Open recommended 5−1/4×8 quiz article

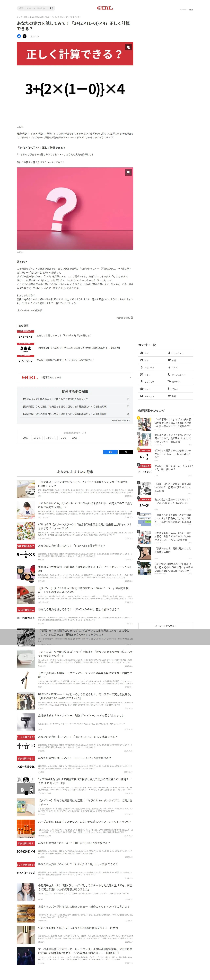click(x=72, y=546)
